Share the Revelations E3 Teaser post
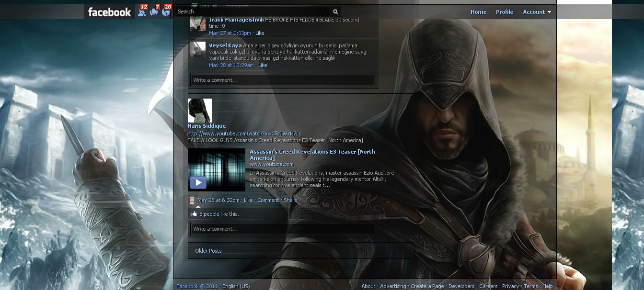The width and height of the screenshot is (644, 290). tap(290, 200)
